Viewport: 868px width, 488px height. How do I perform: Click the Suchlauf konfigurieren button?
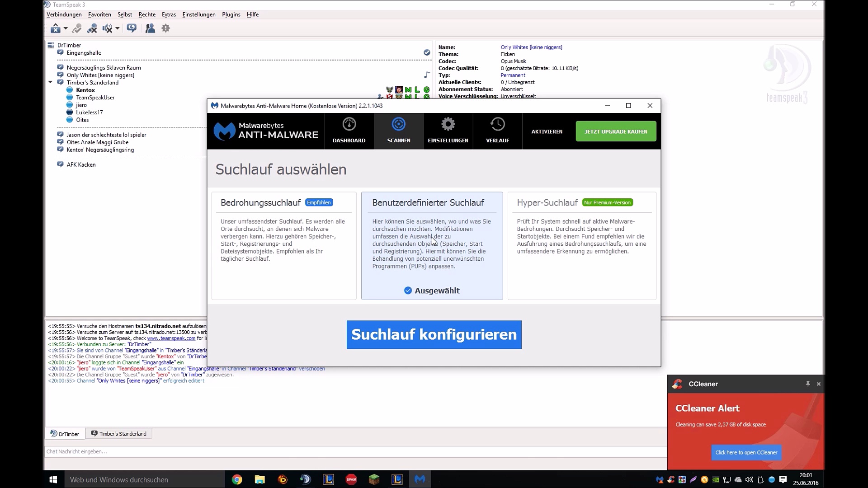tap(434, 334)
